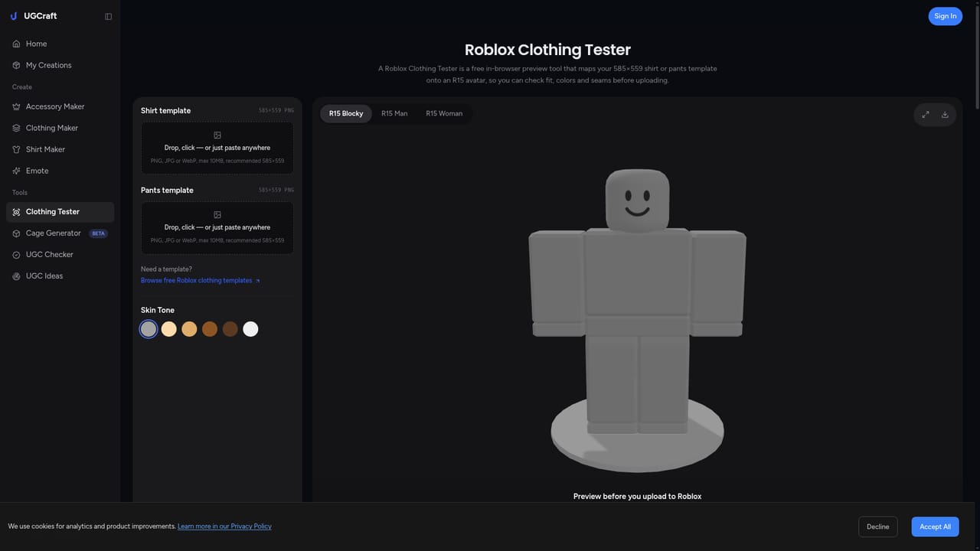Click the Accessory Maker crown icon
Viewport: 980px width, 551px height.
click(x=16, y=106)
